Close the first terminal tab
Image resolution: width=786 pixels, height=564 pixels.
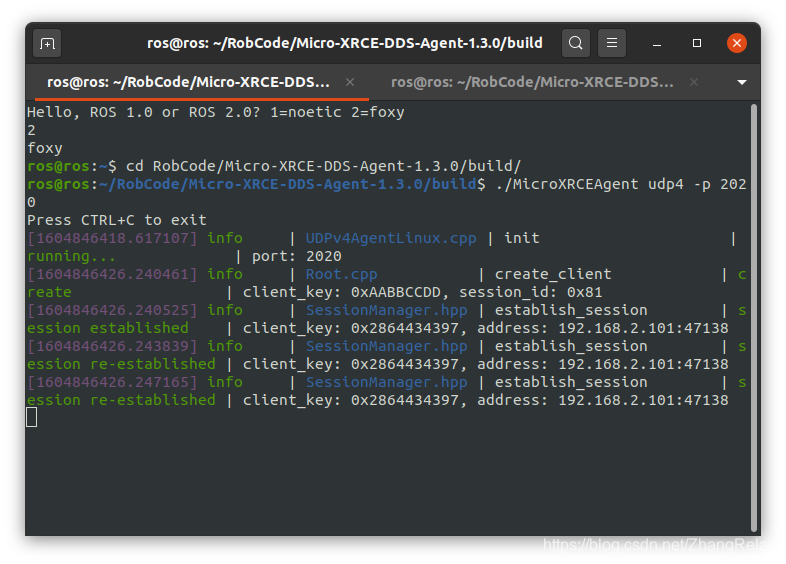pos(350,82)
